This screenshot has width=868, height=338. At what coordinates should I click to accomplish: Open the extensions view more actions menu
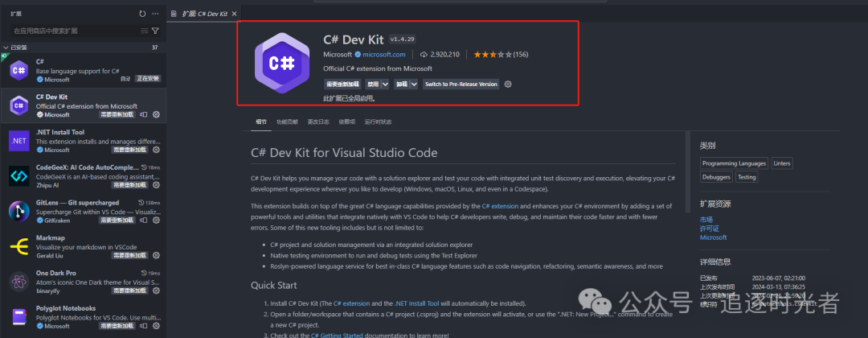(156, 14)
